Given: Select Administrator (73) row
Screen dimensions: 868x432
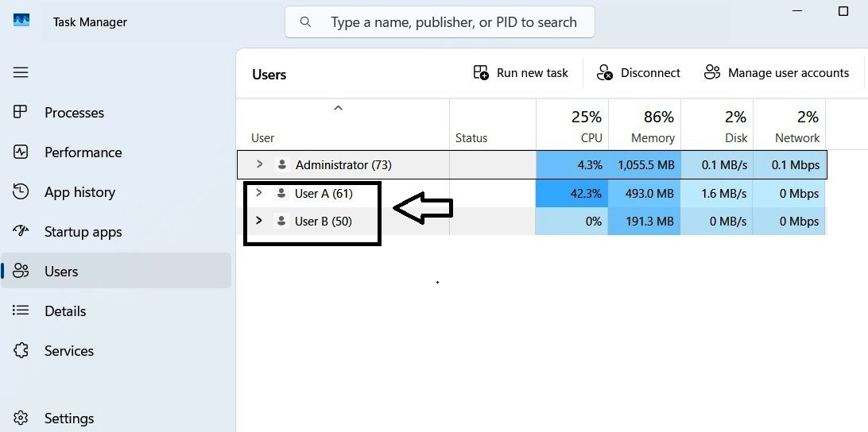Looking at the screenshot, I should tap(532, 165).
